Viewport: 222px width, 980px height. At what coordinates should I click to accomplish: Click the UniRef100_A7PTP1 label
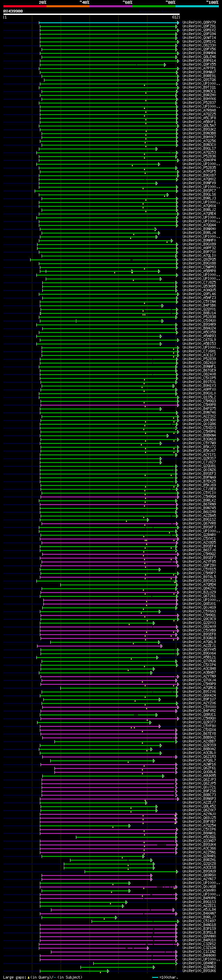199,68
